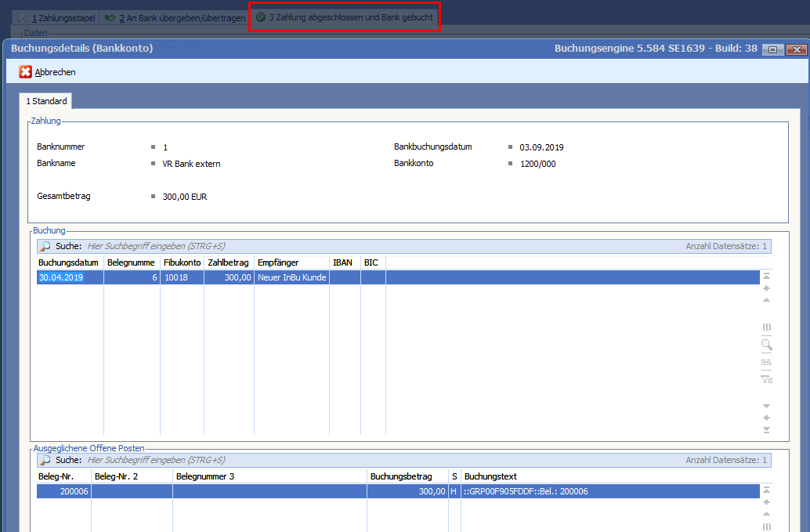Jump to first record in Offene Posten grid
Image resolution: width=810 pixels, height=532 pixels.
[x=766, y=490]
